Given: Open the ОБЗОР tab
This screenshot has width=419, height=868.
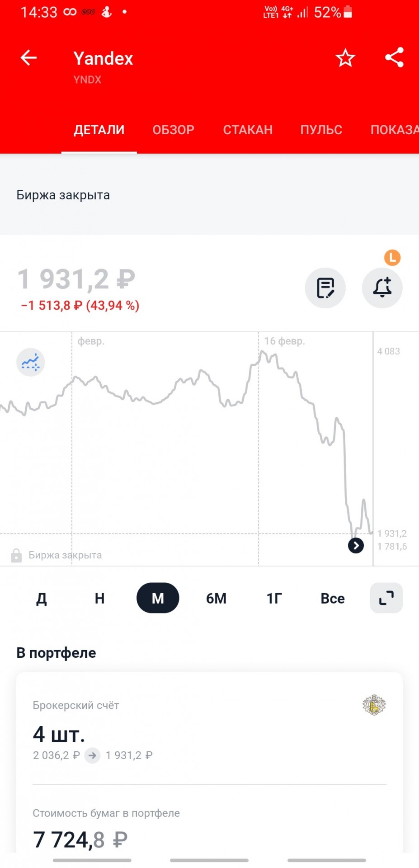Looking at the screenshot, I should click(x=174, y=130).
